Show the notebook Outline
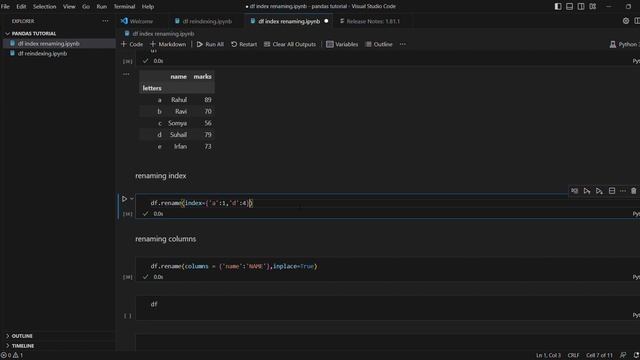This screenshot has width=640, height=360. coord(379,44)
